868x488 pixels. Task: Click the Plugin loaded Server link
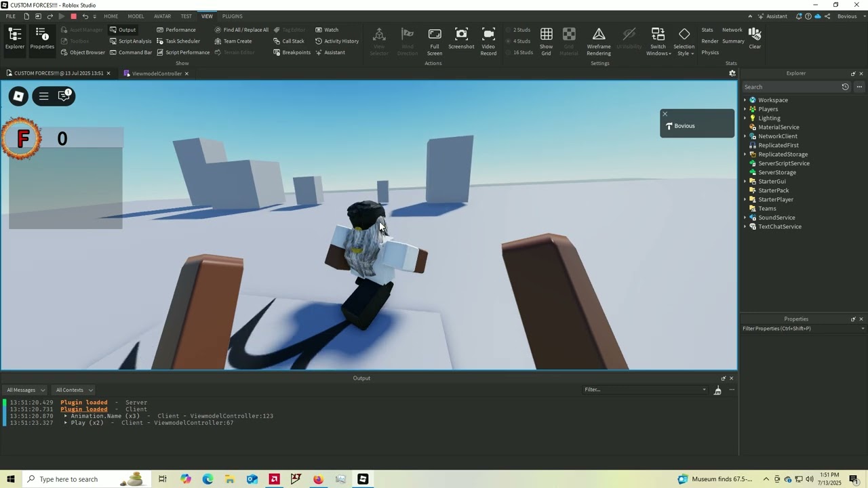point(83,403)
